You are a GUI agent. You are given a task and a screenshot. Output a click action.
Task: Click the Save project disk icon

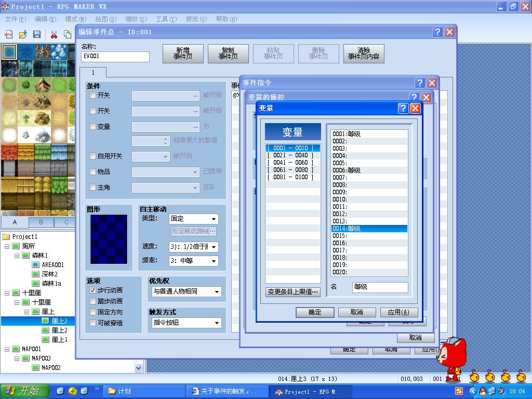tap(37, 34)
